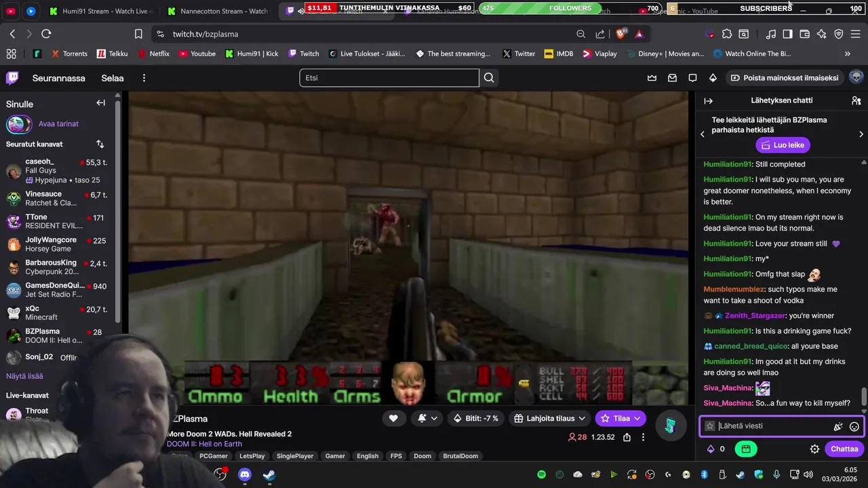Image resolution: width=868 pixels, height=488 pixels.
Task: Open Brave Rewards triangle icon
Action: point(639,34)
